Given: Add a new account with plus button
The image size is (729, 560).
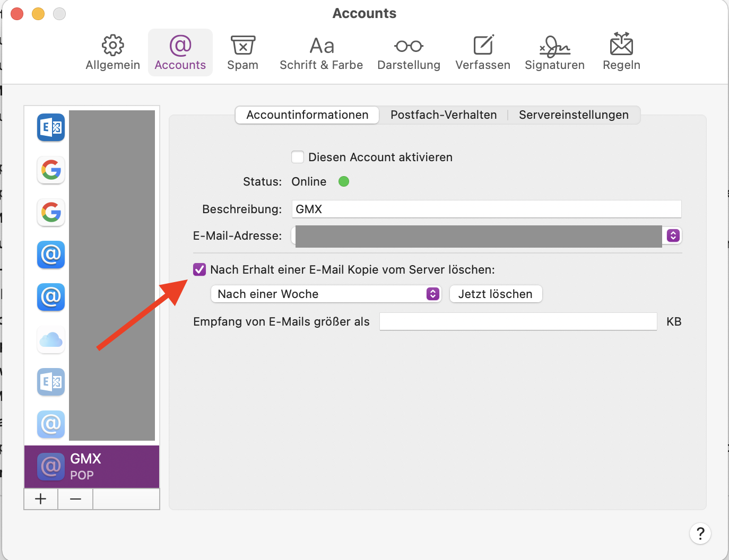Looking at the screenshot, I should pos(41,499).
